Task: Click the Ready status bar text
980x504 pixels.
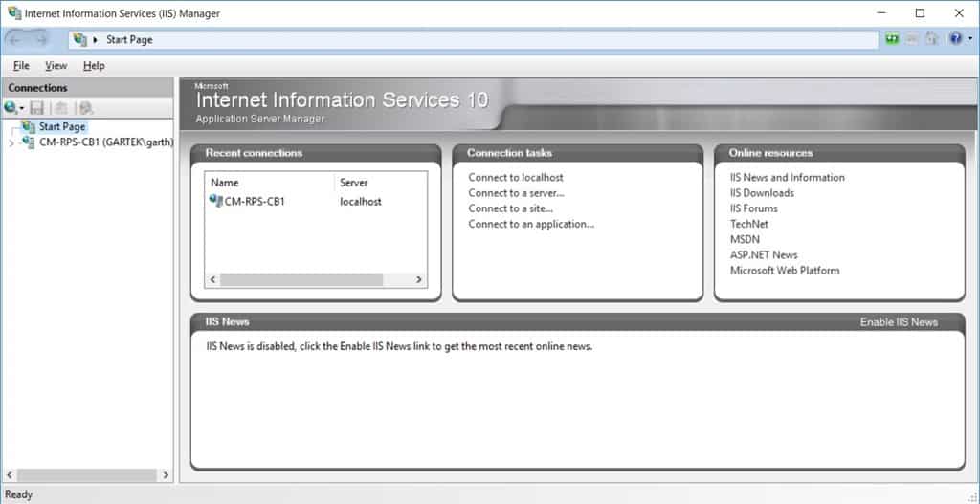Action: click(19, 494)
